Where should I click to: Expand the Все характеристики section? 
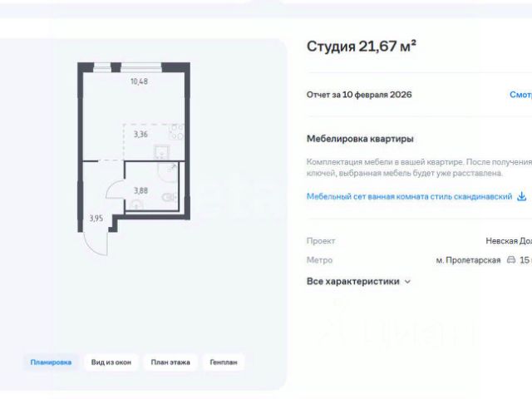pyautogui.click(x=359, y=282)
